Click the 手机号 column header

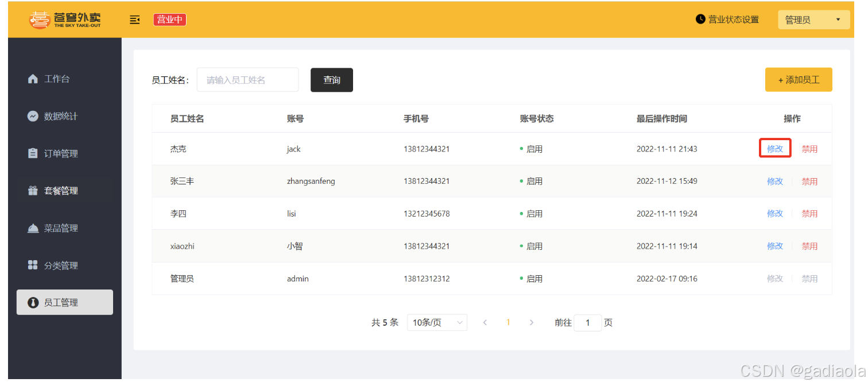416,119
